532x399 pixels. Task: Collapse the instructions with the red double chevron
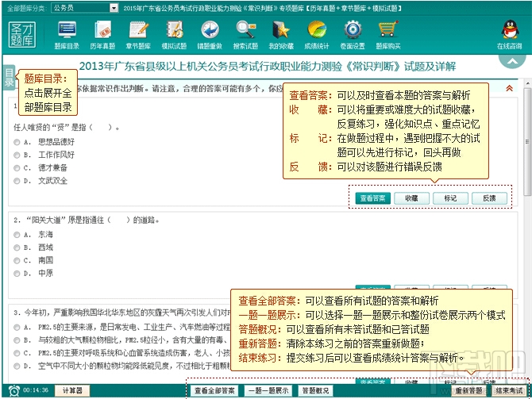tap(509, 89)
